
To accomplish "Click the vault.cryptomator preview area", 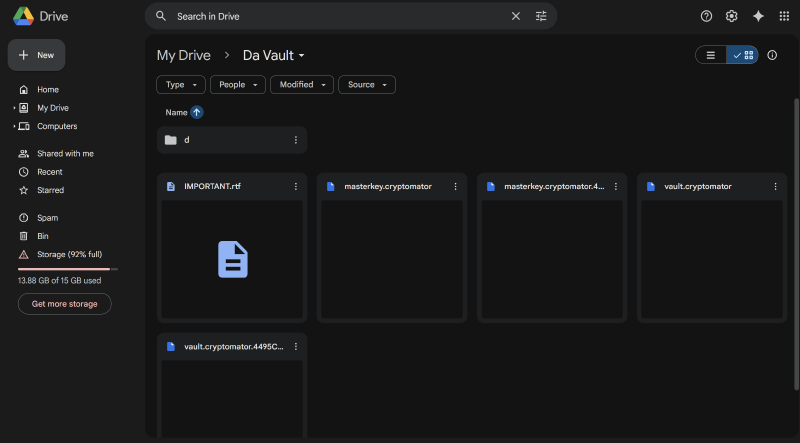I will point(712,259).
